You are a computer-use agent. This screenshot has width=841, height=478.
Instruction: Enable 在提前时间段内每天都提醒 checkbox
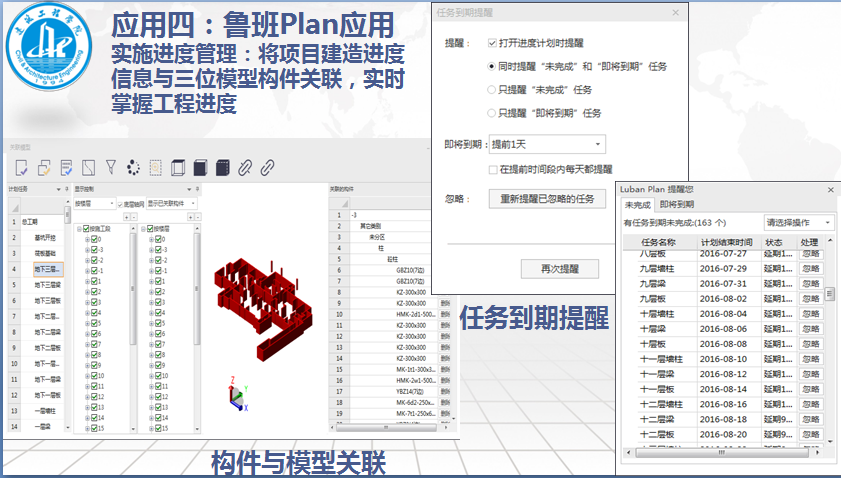[x=493, y=170]
